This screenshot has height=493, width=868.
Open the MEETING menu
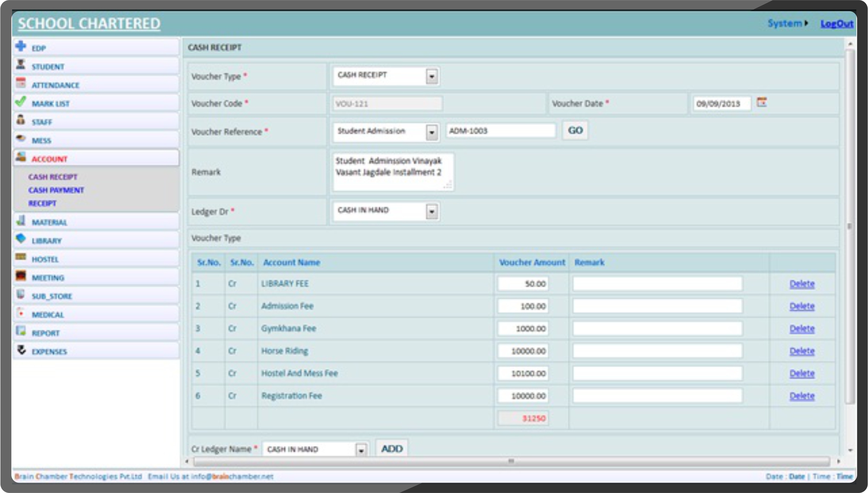(x=96, y=278)
